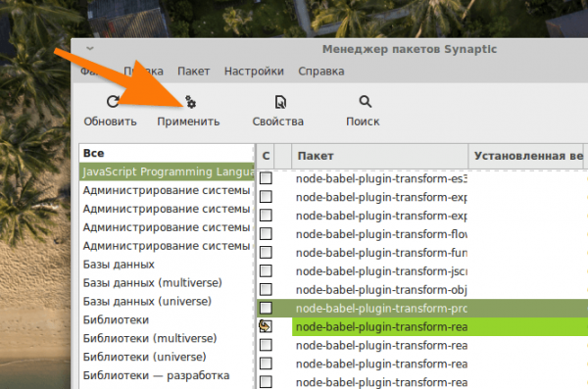This screenshot has height=389, width=588.
Task: Select plain Библиотеки category
Action: tap(167, 320)
